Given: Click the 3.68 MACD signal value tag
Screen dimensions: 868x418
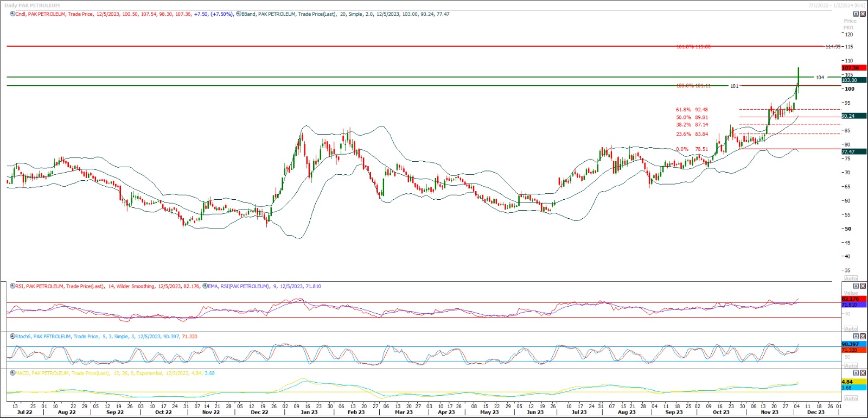Looking at the screenshot, I should (x=854, y=388).
